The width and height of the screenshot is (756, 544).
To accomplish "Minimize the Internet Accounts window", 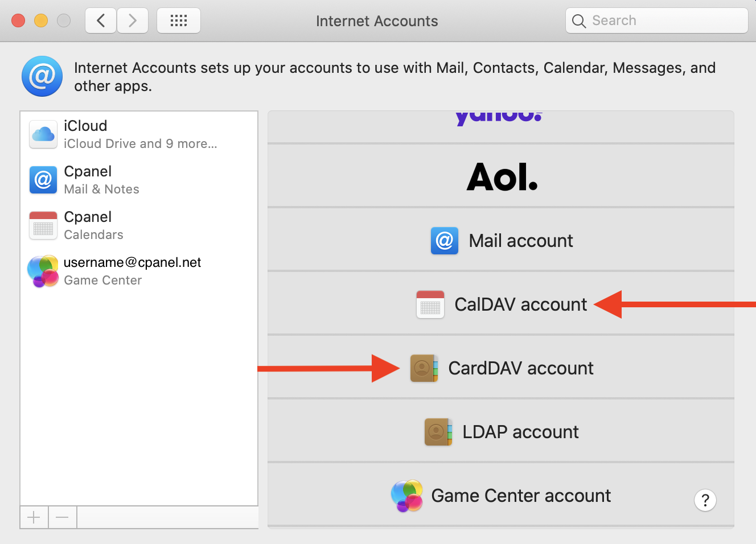I will tap(41, 20).
